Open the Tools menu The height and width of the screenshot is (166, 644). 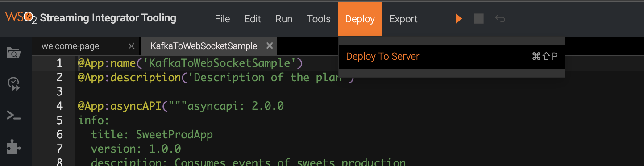319,19
